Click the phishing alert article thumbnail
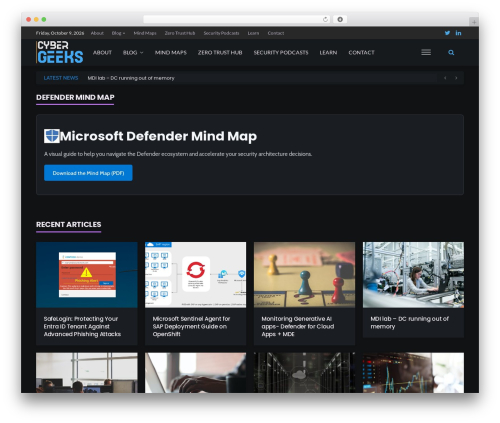The image size is (500, 423). 87,275
